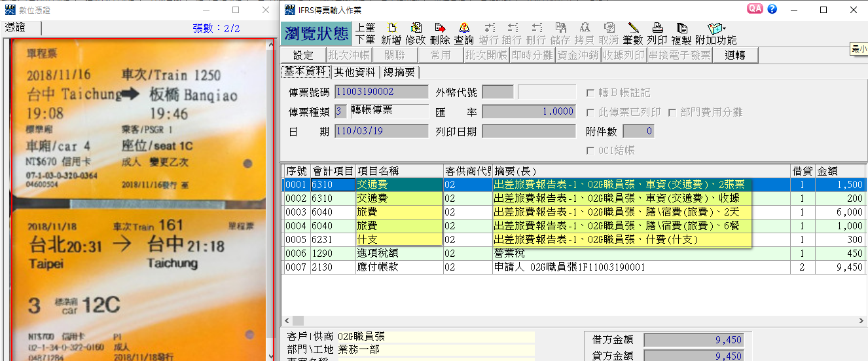The width and height of the screenshot is (868, 361).
Task: Click the 日期 field 110/03/19
Action: coord(382,131)
